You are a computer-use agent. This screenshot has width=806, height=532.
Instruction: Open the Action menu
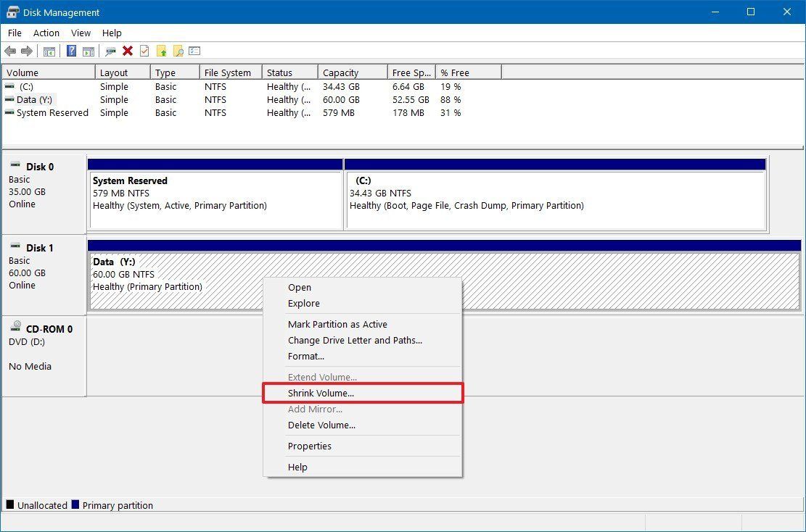(46, 33)
